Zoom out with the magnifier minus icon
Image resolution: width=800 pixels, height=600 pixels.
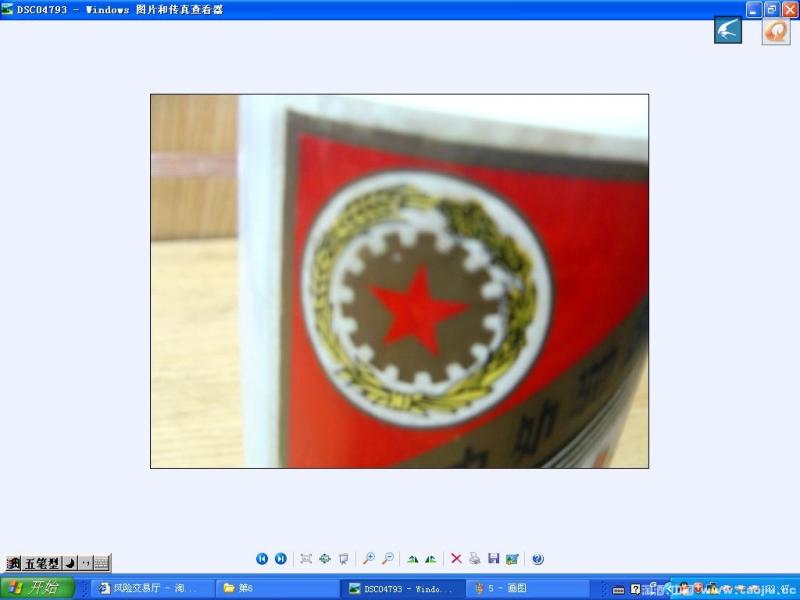(388, 559)
